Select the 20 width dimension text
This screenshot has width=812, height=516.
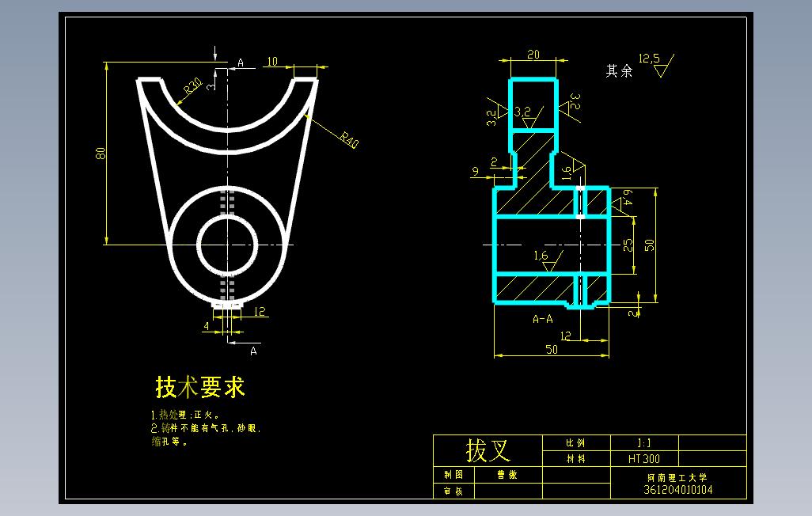coord(533,55)
